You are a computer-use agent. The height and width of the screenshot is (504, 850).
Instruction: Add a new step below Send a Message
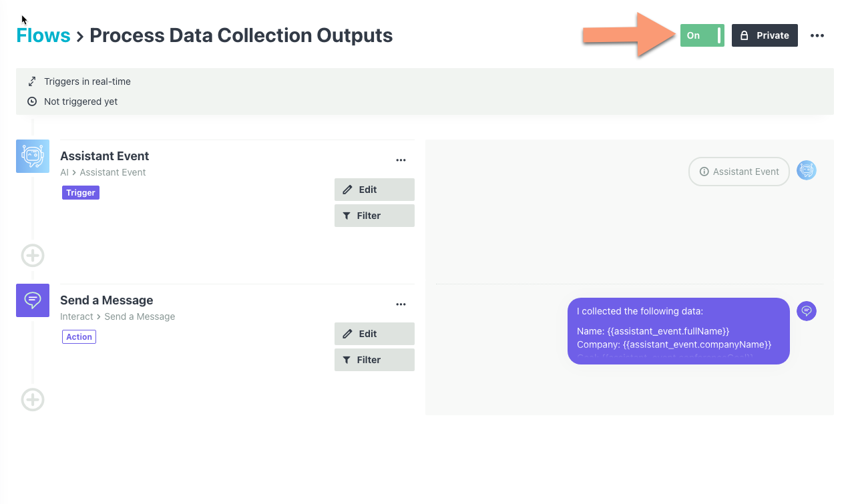pyautogui.click(x=32, y=399)
